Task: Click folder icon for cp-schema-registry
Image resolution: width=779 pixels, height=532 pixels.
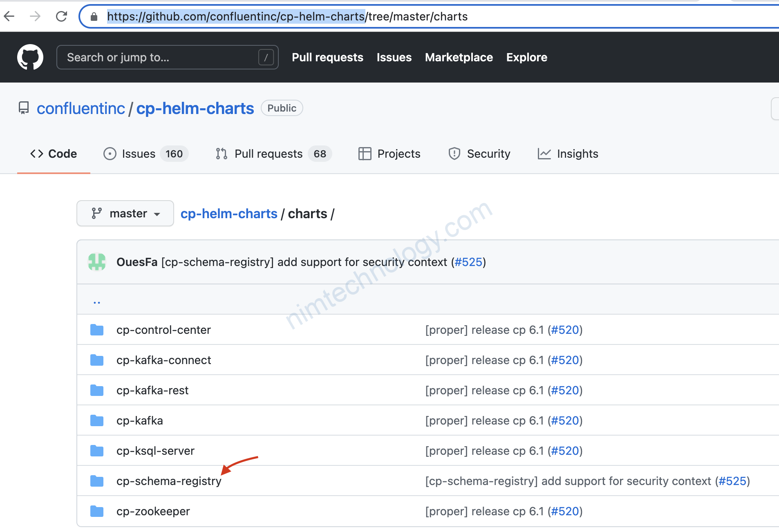Action: 97,481
